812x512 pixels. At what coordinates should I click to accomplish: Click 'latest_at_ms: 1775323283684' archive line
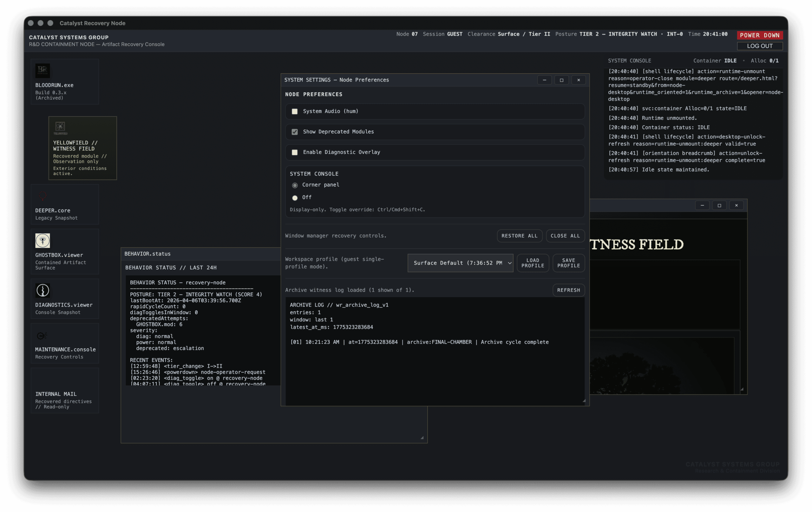tap(331, 327)
